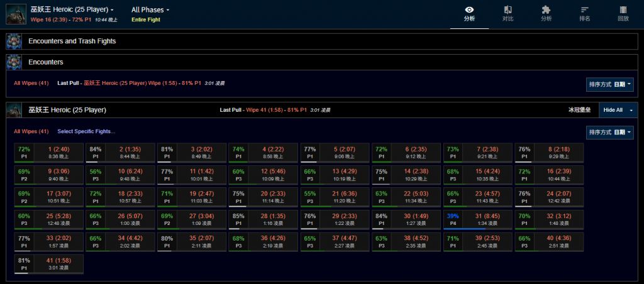
Task: Expand the arrow next to Hide All
Action: pos(631,110)
